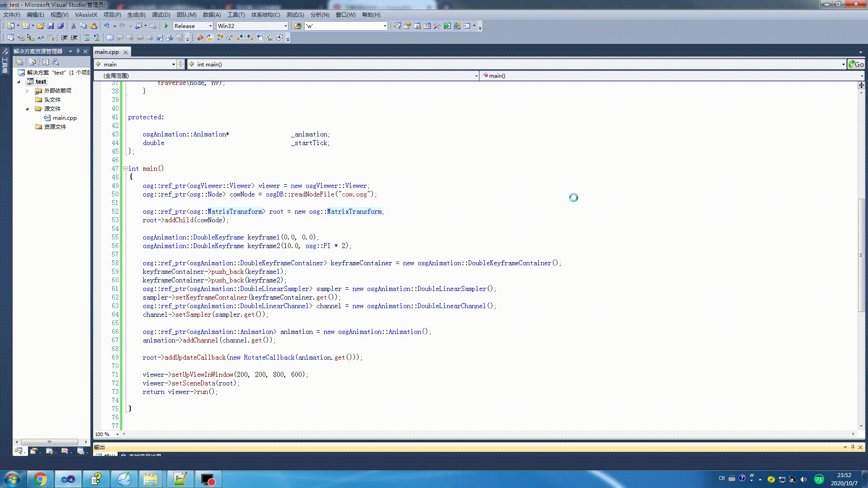The width and height of the screenshot is (868, 488).
Task: Click the editor vertical scrollbar thumb
Action: click(861, 255)
